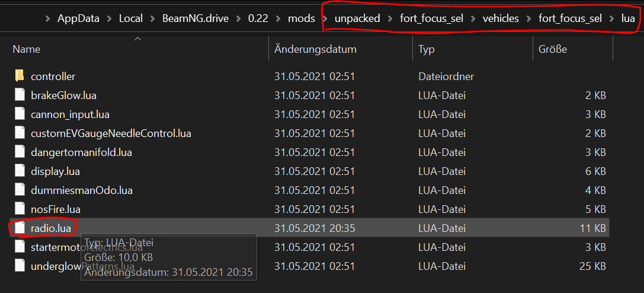Expand chevron after 0.22 breadcrumb
644x293 pixels.
[x=278, y=18]
